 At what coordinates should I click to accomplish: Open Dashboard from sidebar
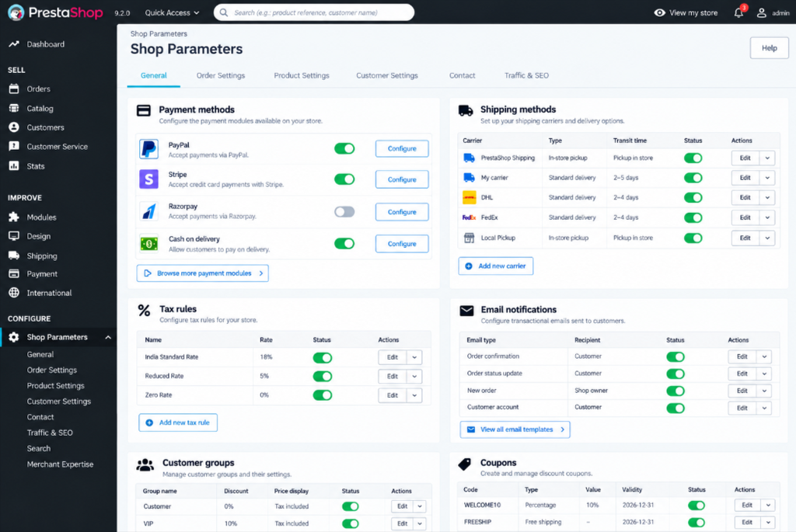tap(45, 44)
